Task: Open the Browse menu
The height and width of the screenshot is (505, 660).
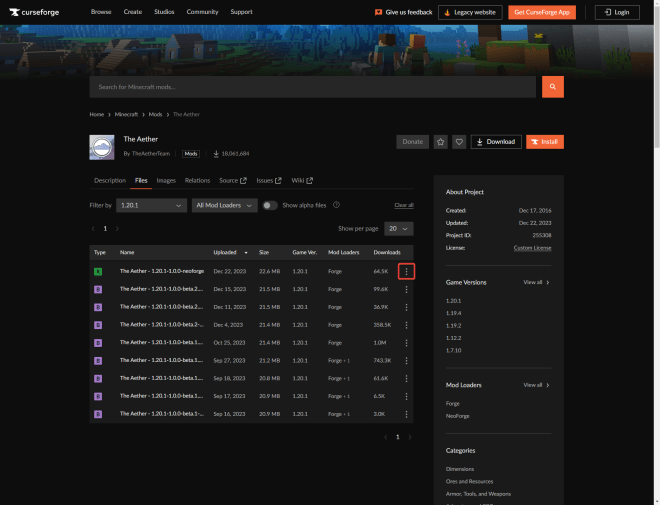Action: (101, 12)
